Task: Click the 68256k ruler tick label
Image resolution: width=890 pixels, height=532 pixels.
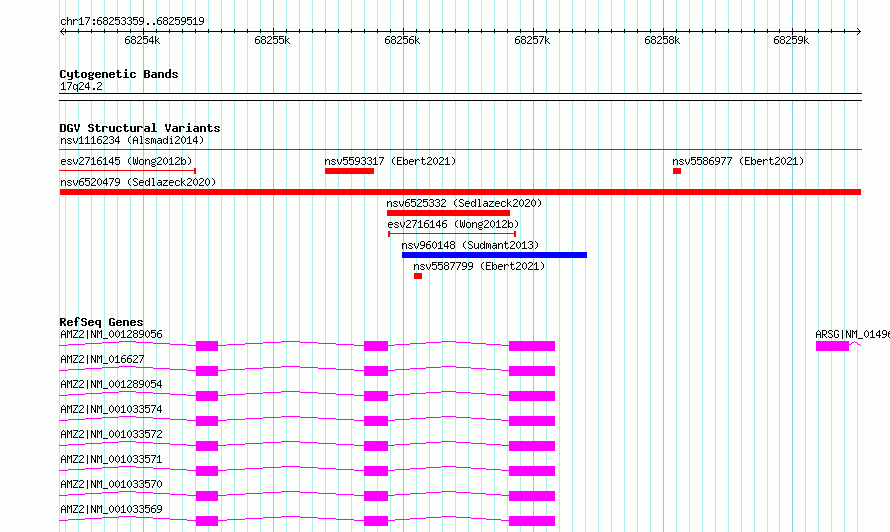Action: tap(402, 40)
